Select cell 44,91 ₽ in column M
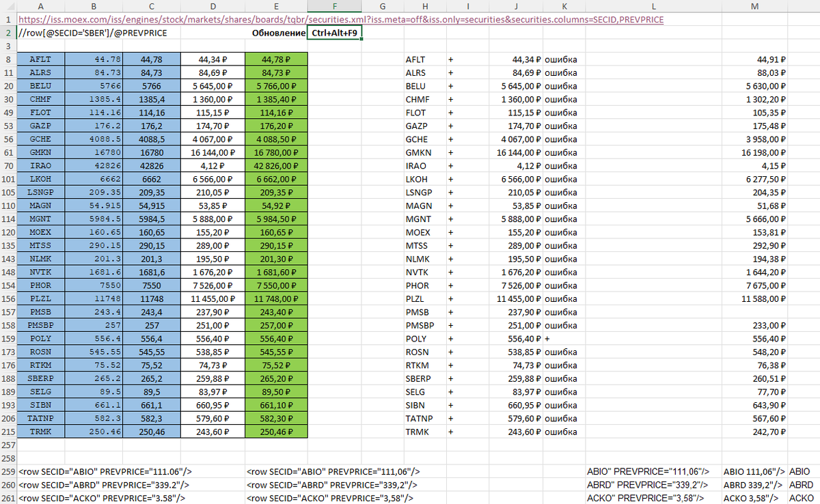This screenshot has height=504, width=820. tap(754, 60)
